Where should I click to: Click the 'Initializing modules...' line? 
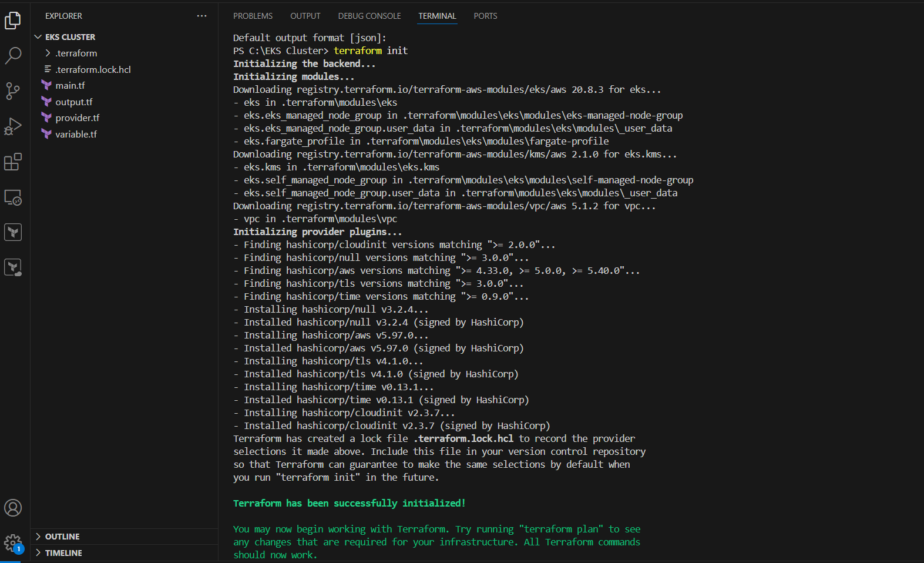(294, 76)
